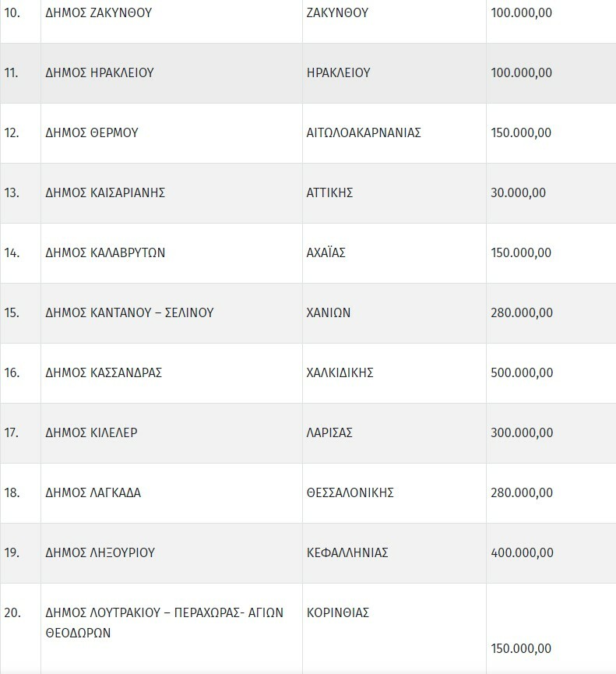Select the 300.000,00 amount cell
This screenshot has width=616, height=674.
click(x=522, y=432)
